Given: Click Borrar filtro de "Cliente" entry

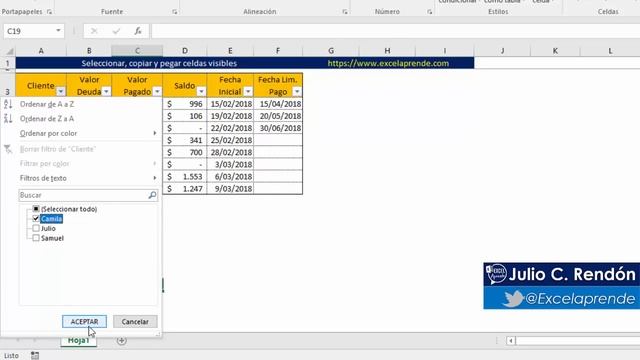Looking at the screenshot, I should coord(58,149).
